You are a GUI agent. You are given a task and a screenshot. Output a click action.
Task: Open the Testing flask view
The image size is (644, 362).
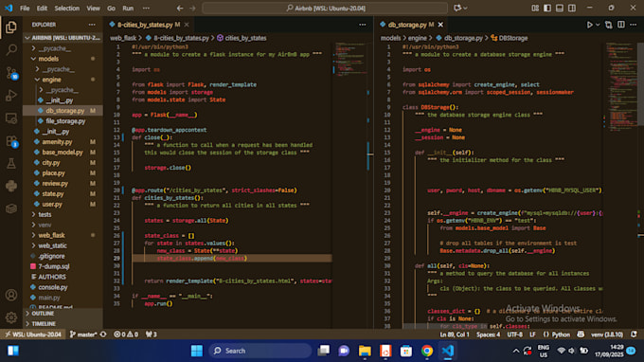11,164
